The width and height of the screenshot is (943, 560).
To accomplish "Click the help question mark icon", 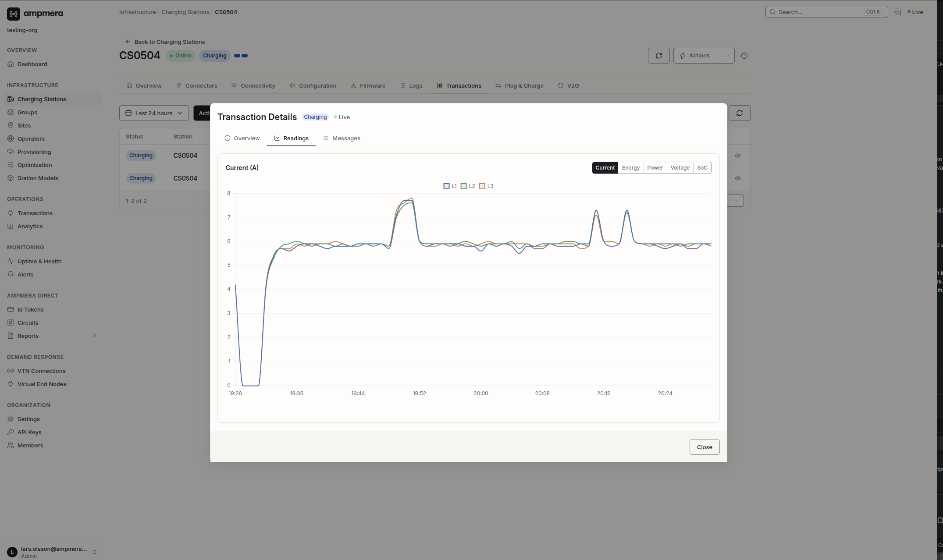I will 744,56.
